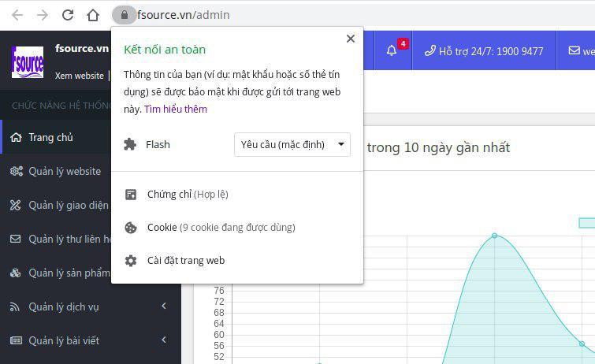Open notifications bell with 4 badge
595x364 pixels.
(394, 50)
